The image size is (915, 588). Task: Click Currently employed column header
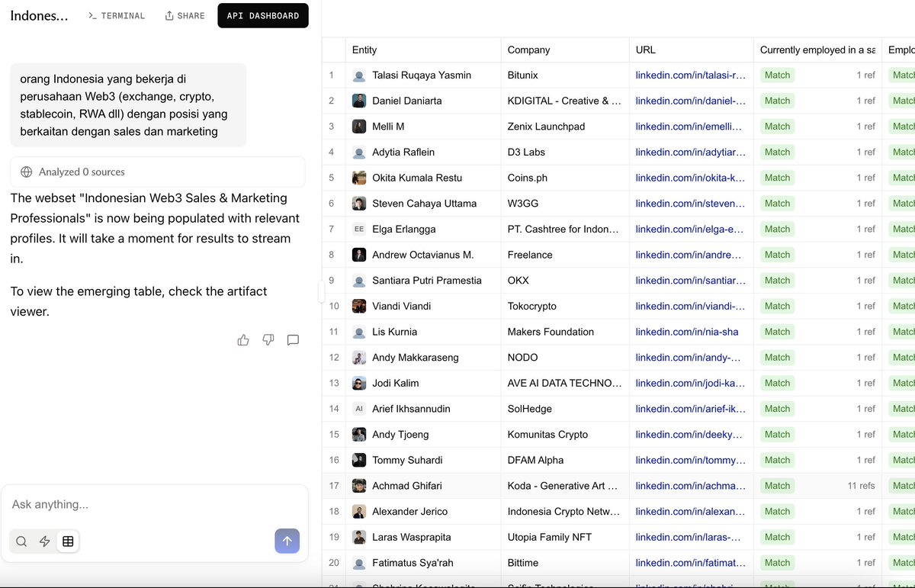[817, 50]
